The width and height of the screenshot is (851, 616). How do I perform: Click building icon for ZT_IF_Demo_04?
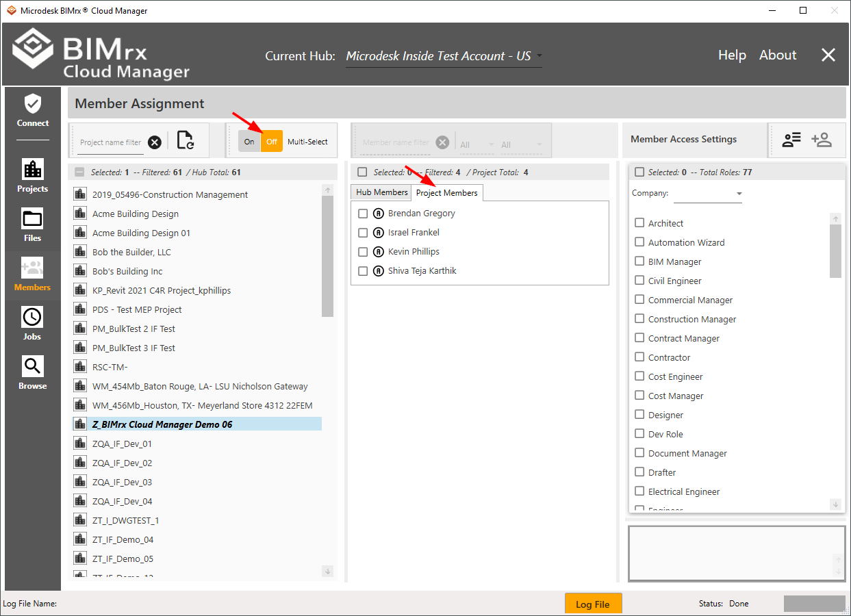[79, 540]
